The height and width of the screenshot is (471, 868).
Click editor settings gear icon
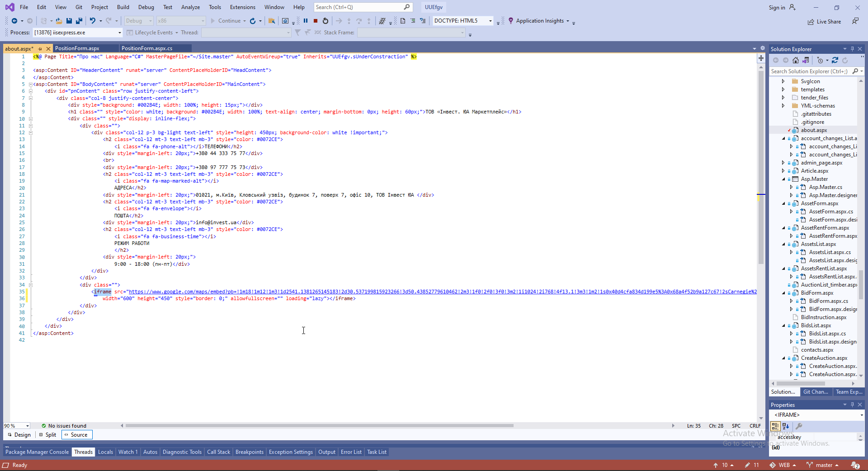763,48
